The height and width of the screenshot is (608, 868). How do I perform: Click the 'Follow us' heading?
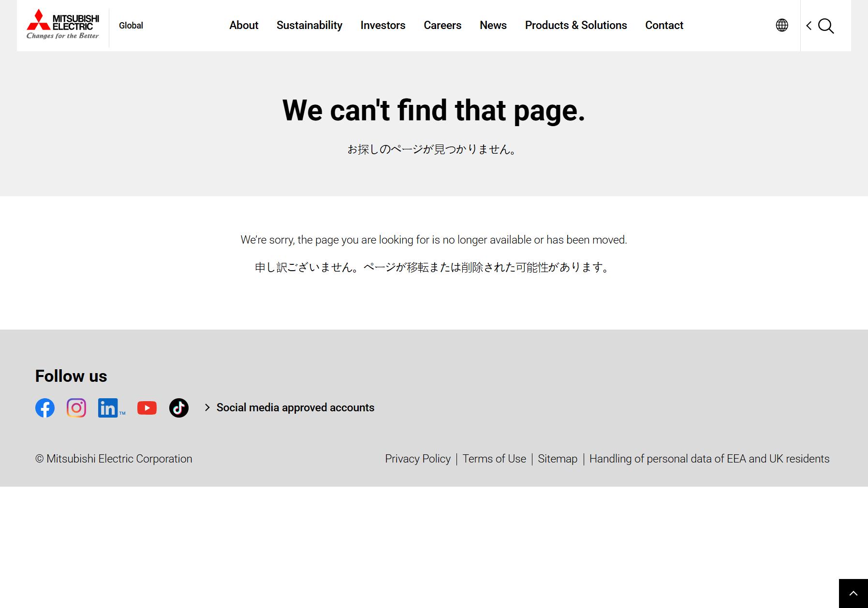pyautogui.click(x=71, y=376)
